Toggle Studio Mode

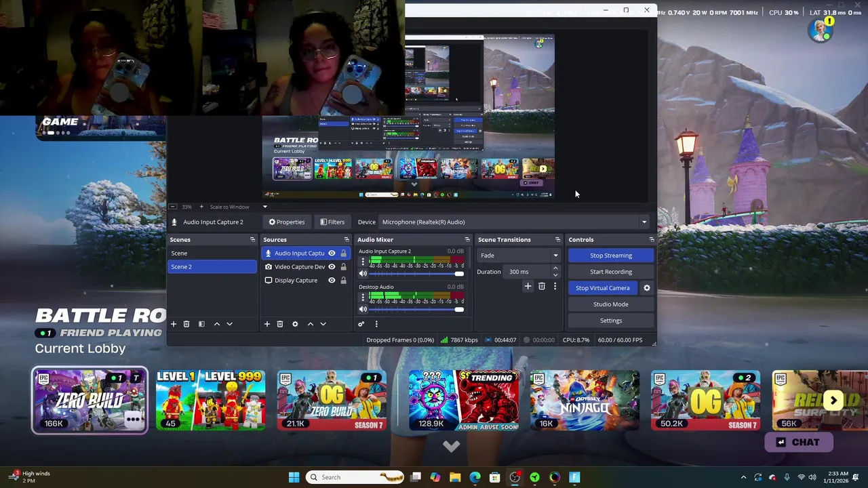[x=611, y=304]
